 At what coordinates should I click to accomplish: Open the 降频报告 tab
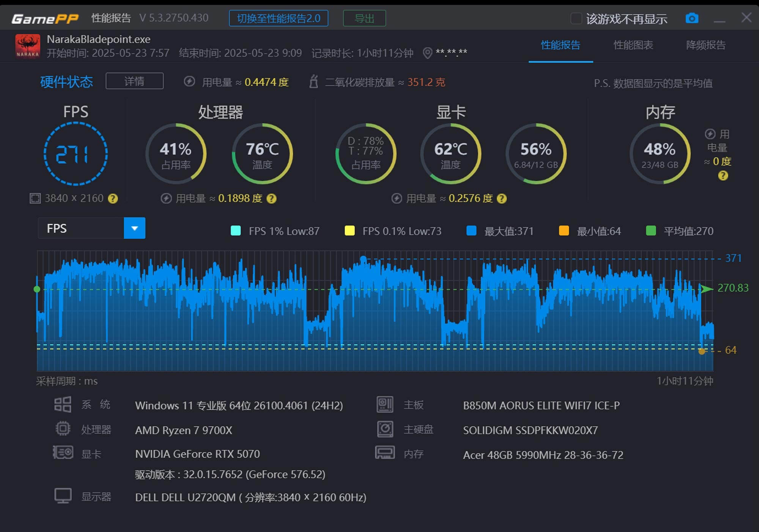[x=705, y=45]
